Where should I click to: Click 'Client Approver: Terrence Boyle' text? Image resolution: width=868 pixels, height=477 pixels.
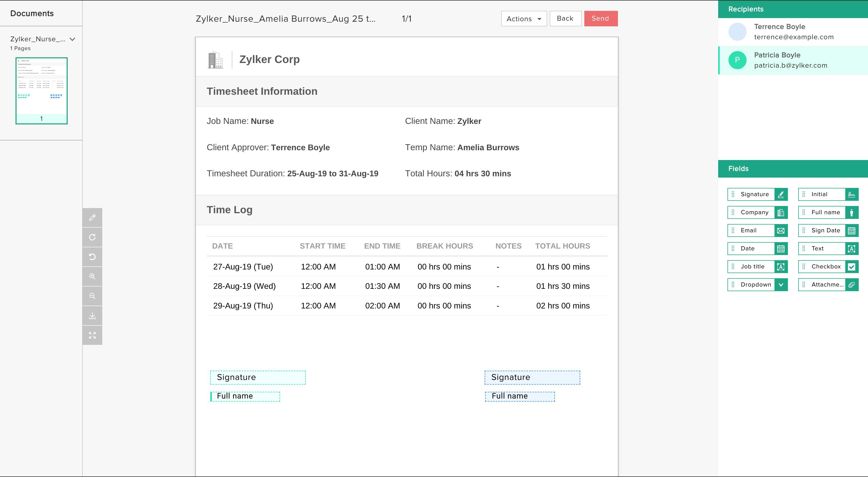(x=268, y=147)
